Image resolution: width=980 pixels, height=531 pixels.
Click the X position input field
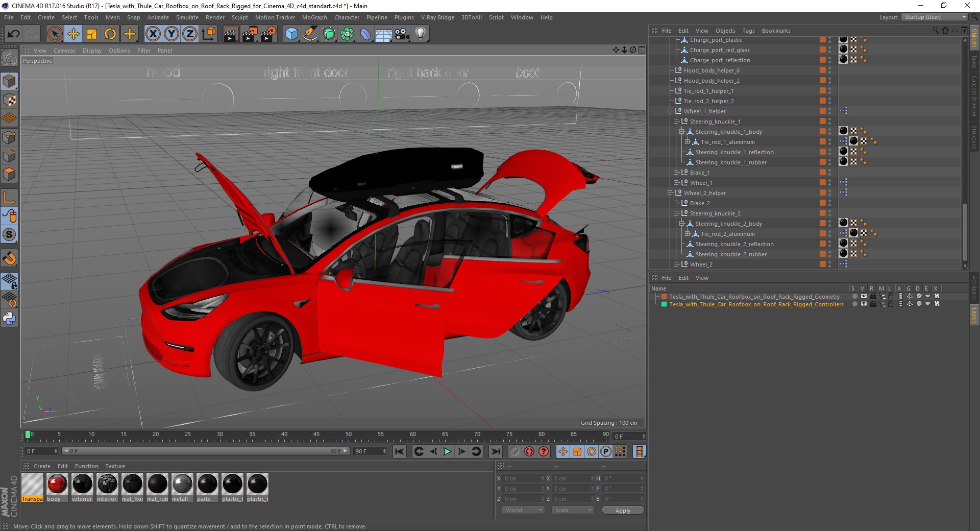coord(524,478)
